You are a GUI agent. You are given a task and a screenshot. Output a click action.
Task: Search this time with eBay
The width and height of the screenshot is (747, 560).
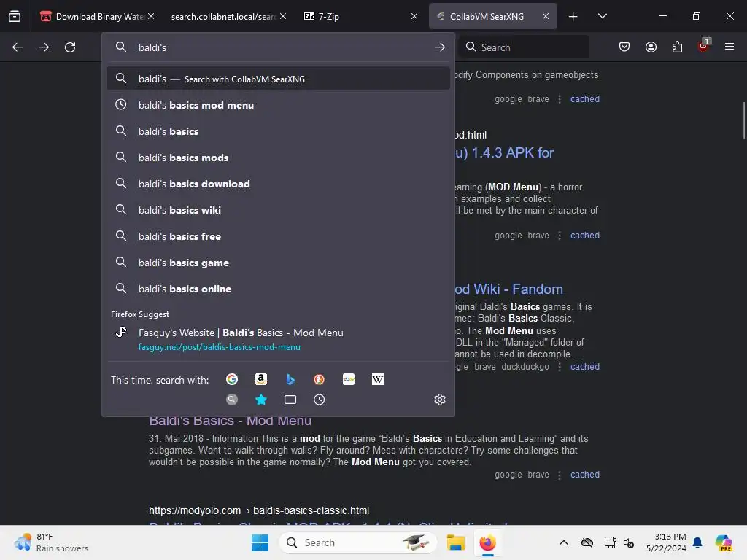[x=349, y=379]
